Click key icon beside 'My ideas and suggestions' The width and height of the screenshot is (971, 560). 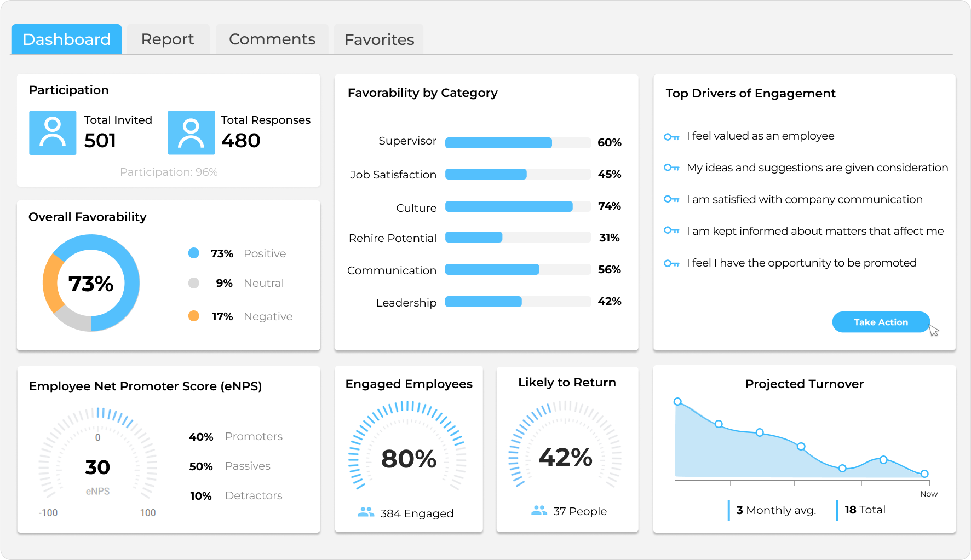pos(671,168)
